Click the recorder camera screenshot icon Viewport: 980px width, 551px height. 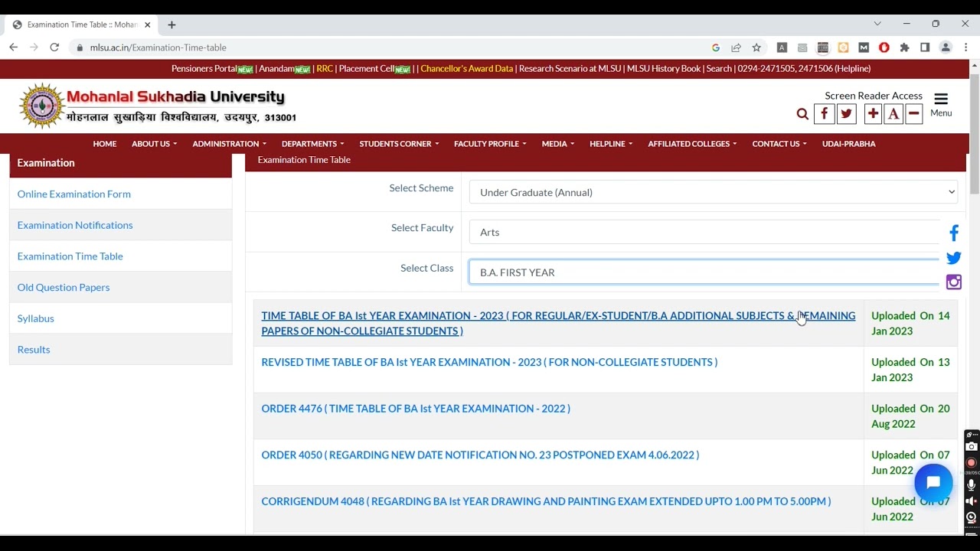pos(972,447)
